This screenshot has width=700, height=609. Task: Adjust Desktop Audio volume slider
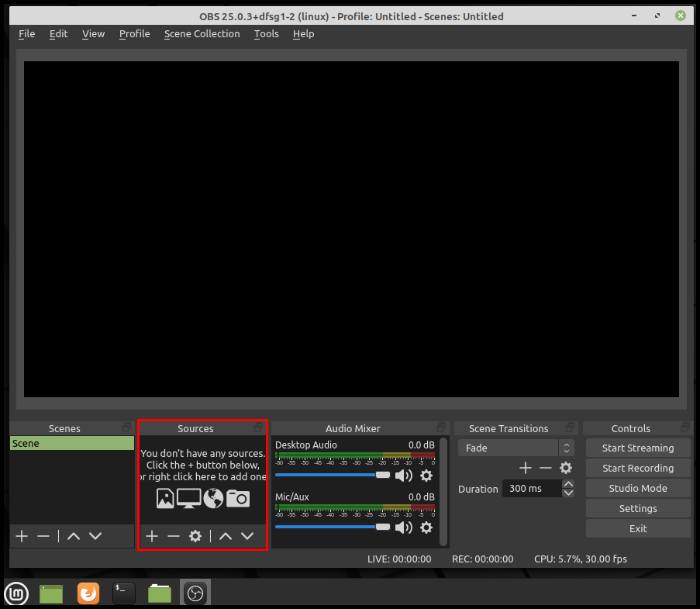coord(333,475)
